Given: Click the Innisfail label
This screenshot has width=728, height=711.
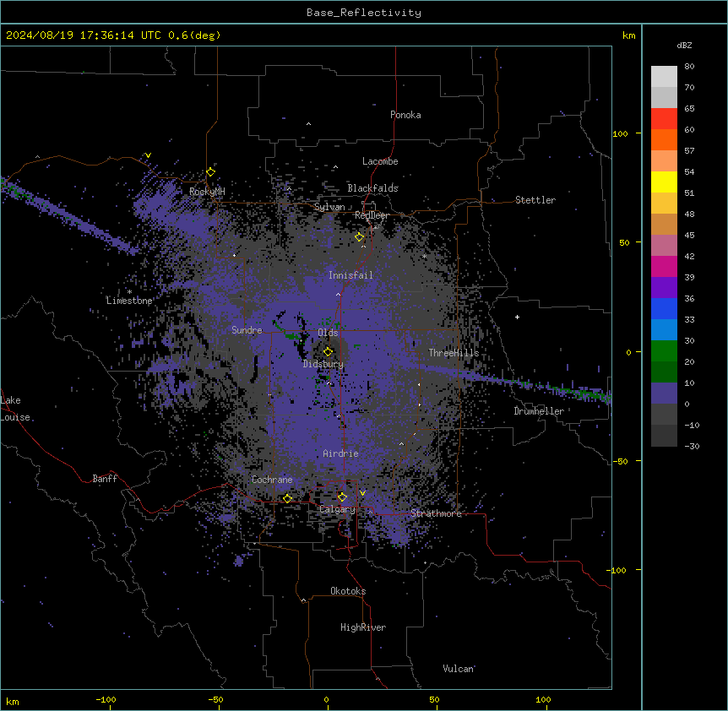Looking at the screenshot, I should 350,275.
